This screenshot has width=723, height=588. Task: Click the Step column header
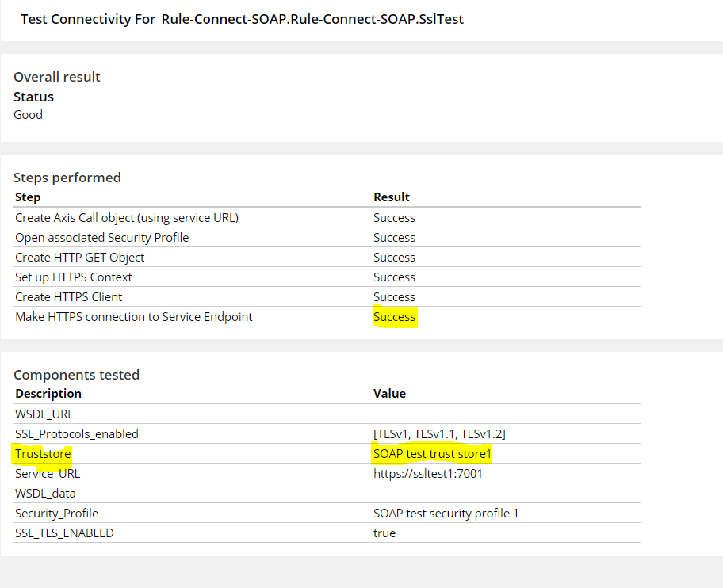(28, 197)
